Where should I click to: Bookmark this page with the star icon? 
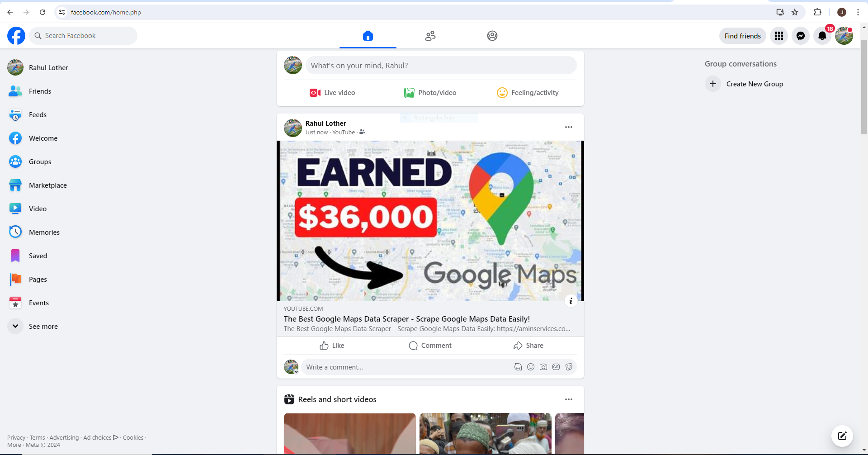795,12
